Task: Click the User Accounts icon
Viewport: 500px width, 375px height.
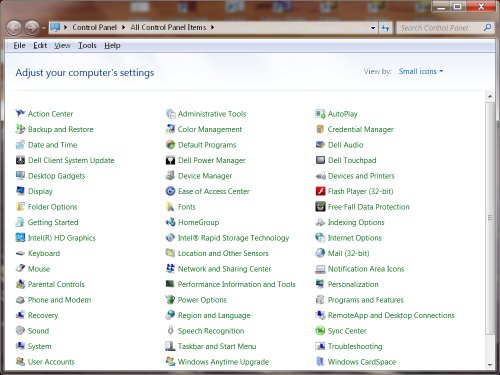Action: [20, 362]
